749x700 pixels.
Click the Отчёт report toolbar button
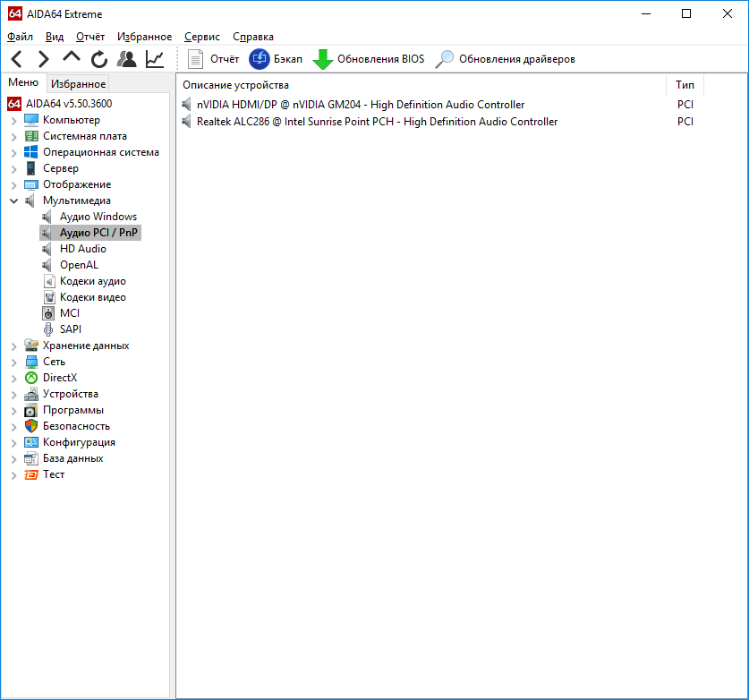[213, 59]
